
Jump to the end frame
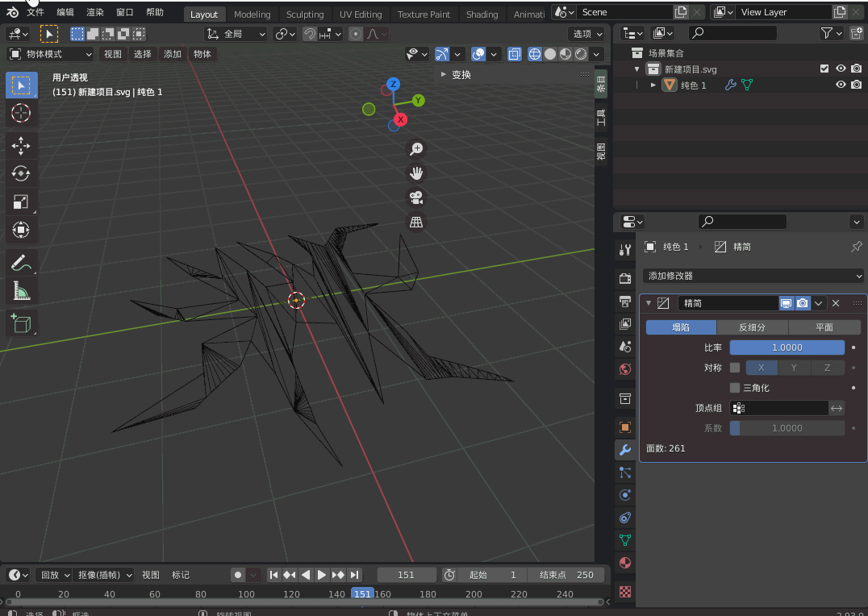(355, 575)
